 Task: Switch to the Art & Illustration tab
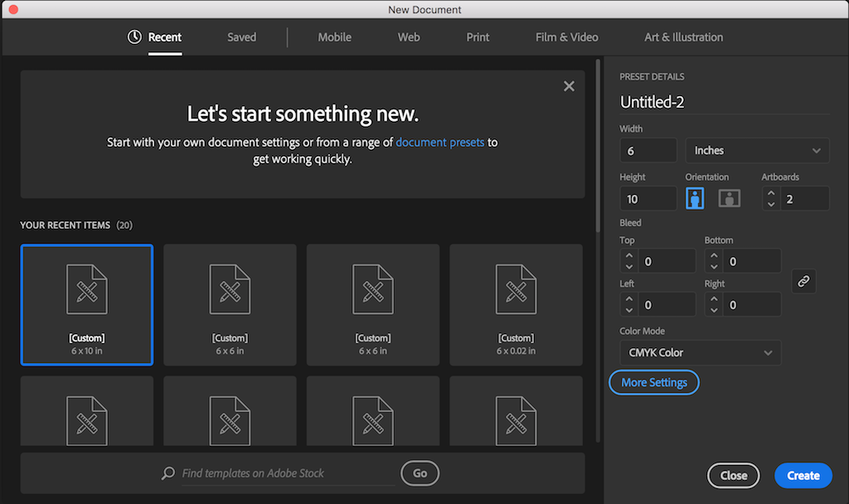(x=683, y=36)
